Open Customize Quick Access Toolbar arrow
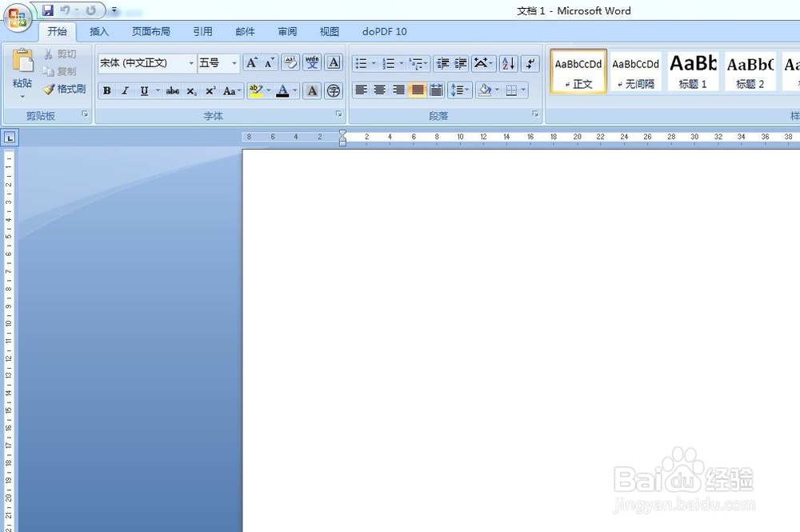The image size is (800, 532). click(114, 10)
